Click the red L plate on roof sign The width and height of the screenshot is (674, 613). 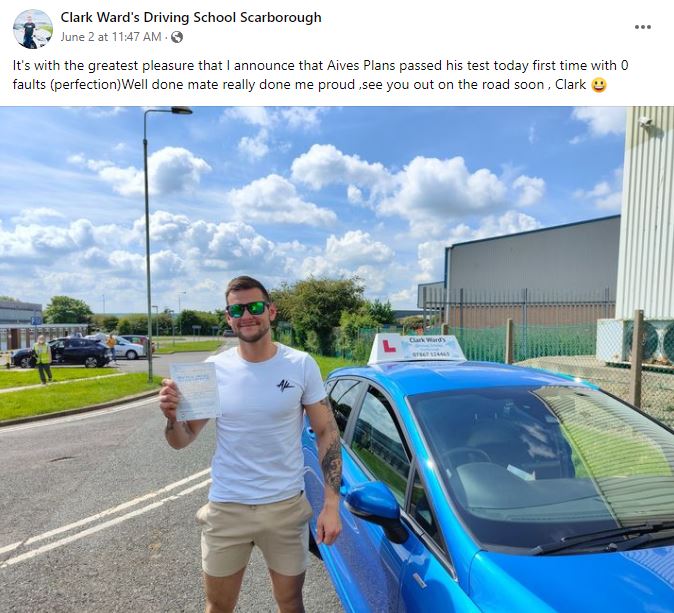pos(389,346)
